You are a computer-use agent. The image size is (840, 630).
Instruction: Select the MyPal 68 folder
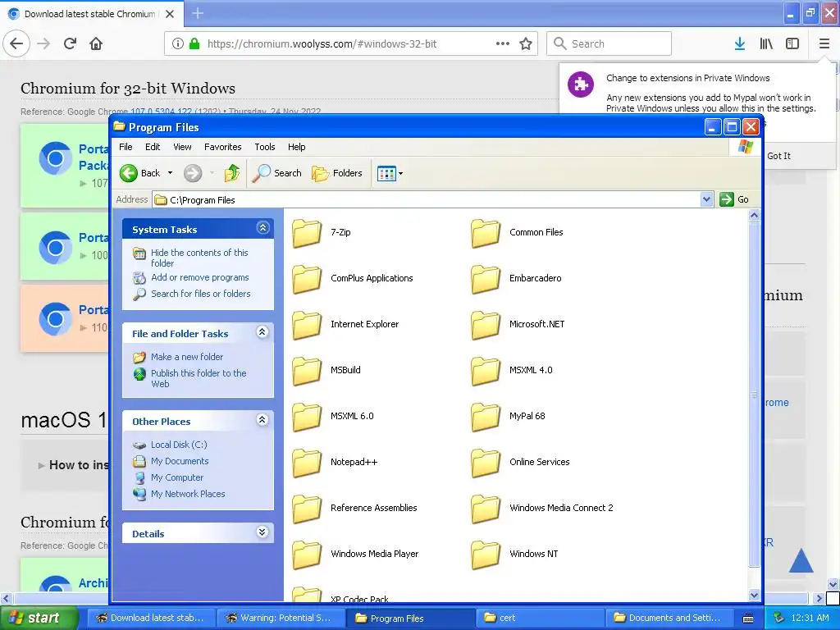pos(508,416)
